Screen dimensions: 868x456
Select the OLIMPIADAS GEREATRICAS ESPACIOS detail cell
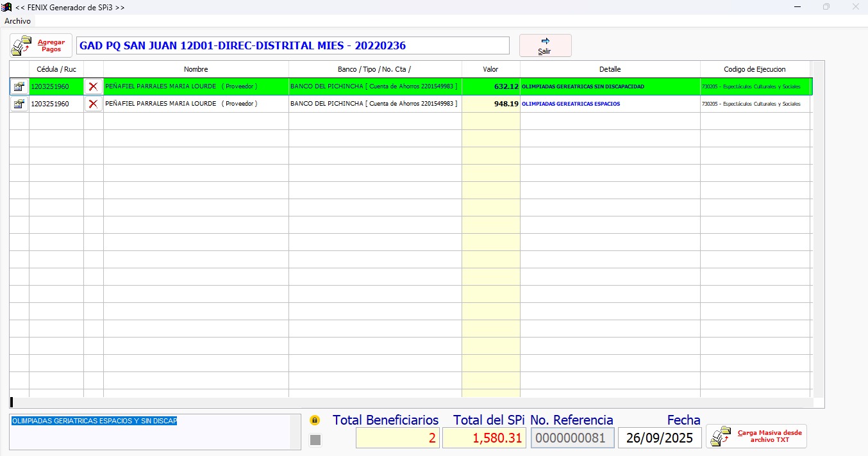(609, 104)
